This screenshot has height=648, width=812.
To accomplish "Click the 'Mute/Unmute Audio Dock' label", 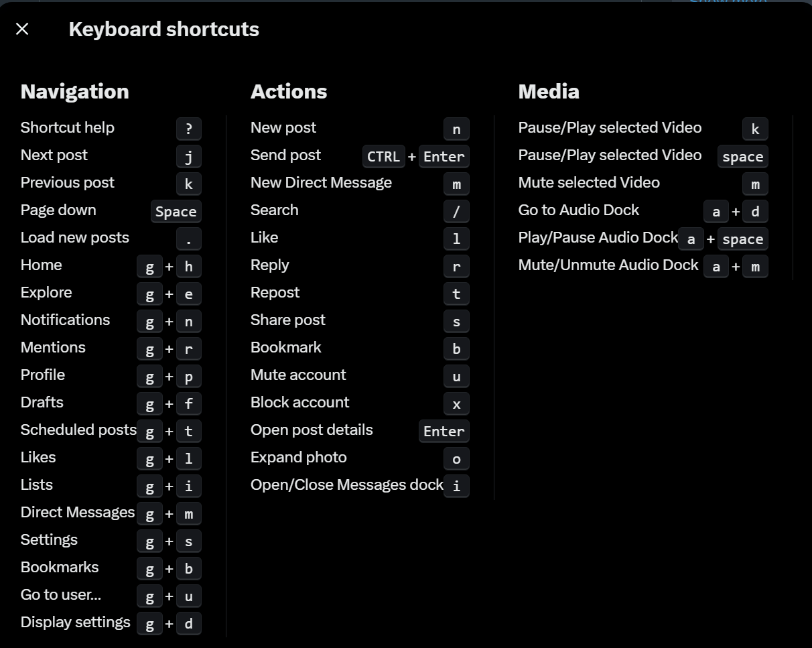I will coord(608,265).
